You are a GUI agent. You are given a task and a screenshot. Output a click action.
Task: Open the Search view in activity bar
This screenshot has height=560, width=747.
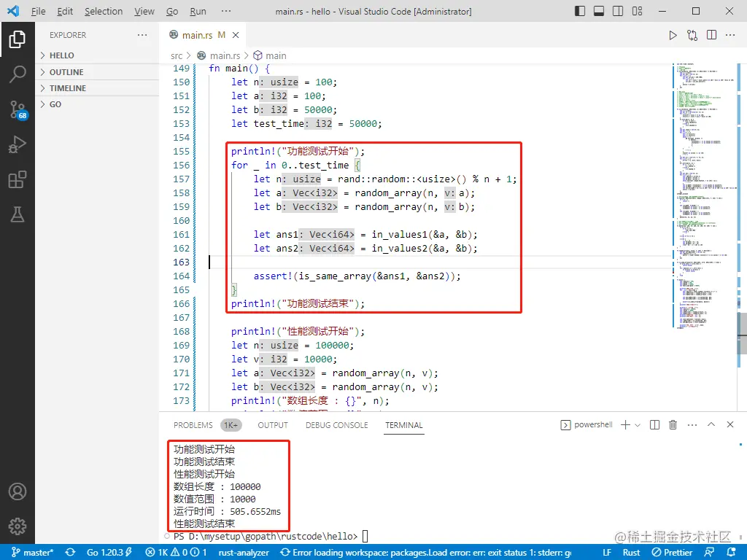[x=18, y=74]
